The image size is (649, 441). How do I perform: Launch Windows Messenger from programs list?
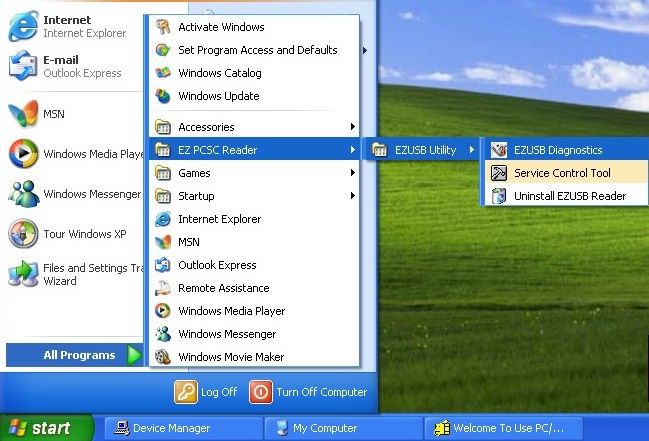(254, 334)
